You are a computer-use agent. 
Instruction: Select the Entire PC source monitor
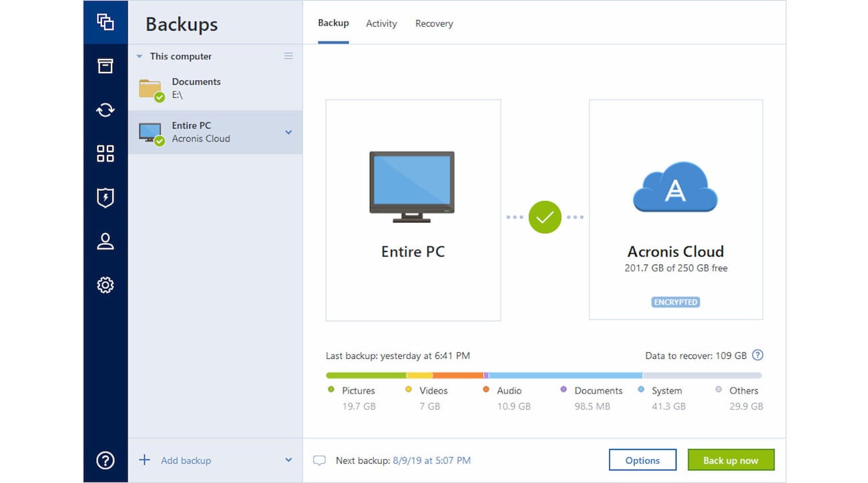pos(413,209)
